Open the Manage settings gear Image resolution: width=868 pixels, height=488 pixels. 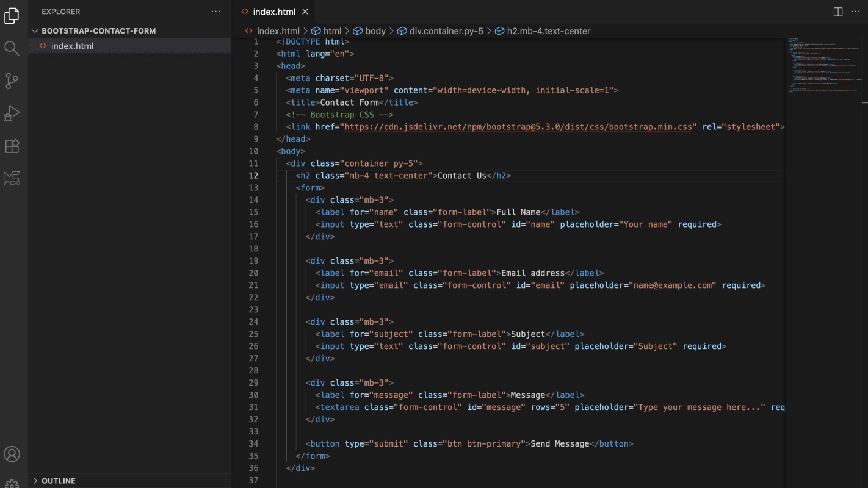click(12, 483)
